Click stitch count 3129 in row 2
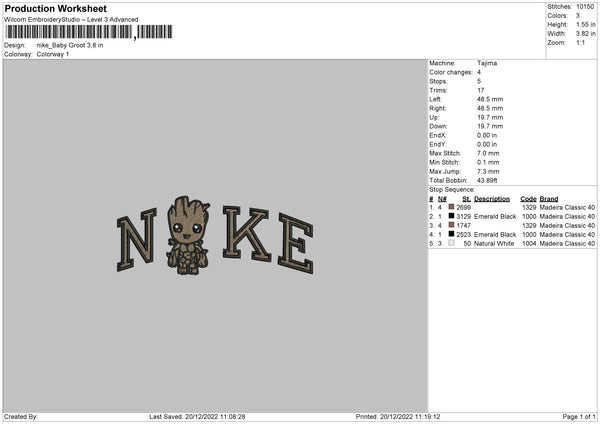 point(463,217)
